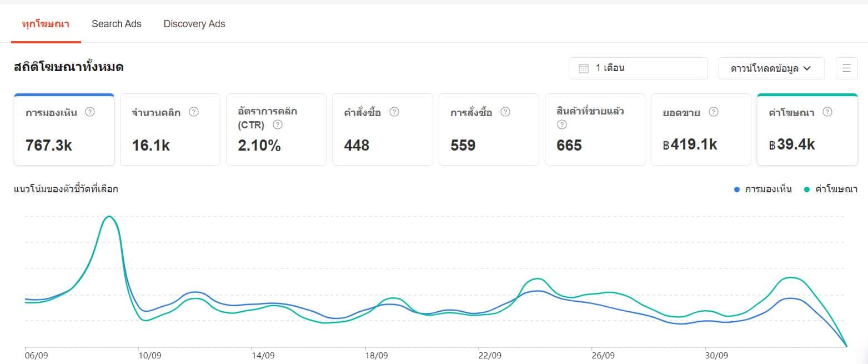Select the สินค้าที่ขายแล้ว metric card
The image size is (868, 364).
tap(595, 130)
